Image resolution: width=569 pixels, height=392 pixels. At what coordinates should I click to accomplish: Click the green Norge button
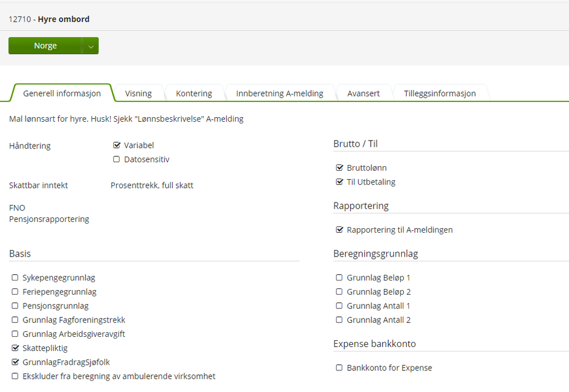46,46
